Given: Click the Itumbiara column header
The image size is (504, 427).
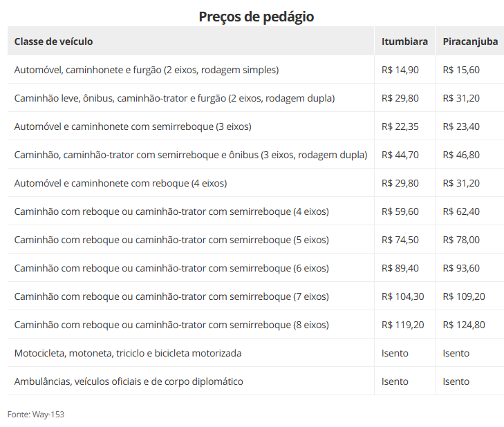Looking at the screenshot, I should pyautogui.click(x=404, y=41).
